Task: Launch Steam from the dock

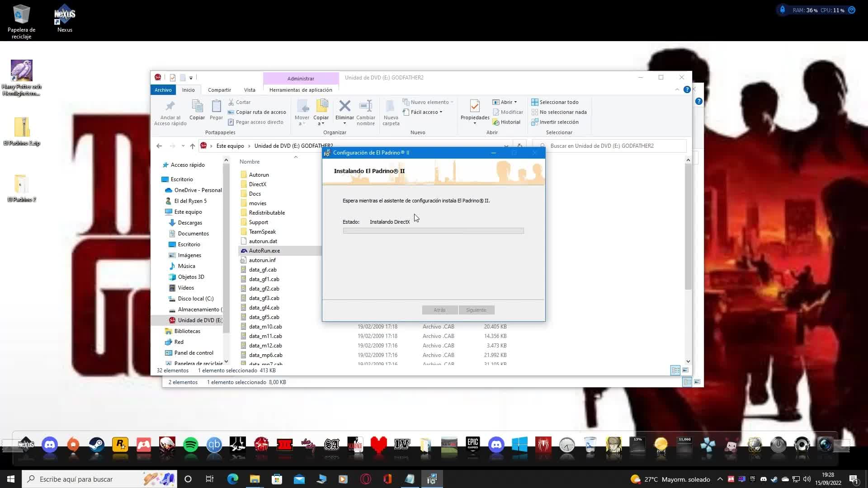Action: (96, 445)
